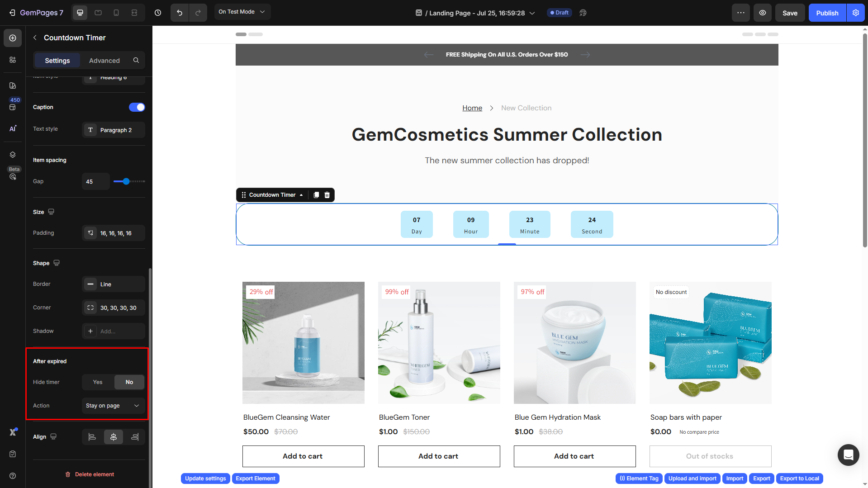Open the AI assistant sidebar icon
The width and height of the screenshot is (868, 488).
[13, 128]
